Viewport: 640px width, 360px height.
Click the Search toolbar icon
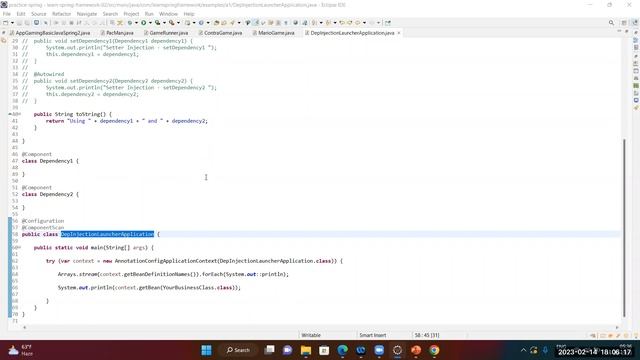pyautogui.click(x=232, y=23)
